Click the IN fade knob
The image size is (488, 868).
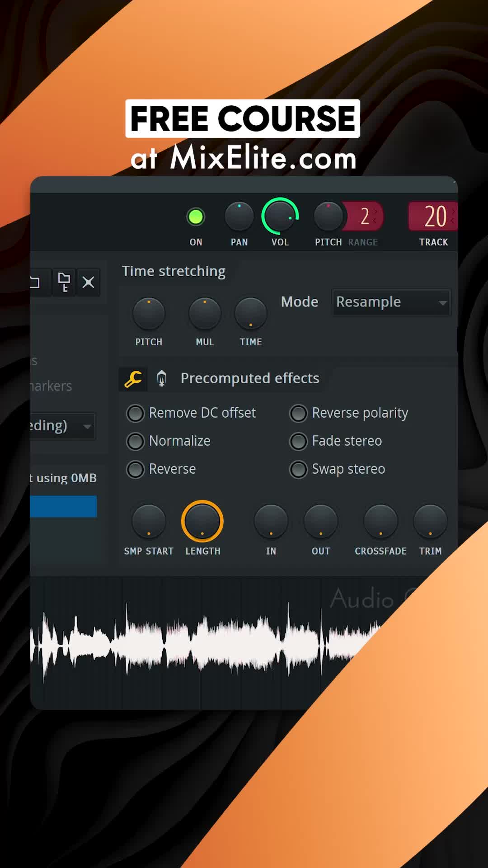click(x=271, y=521)
